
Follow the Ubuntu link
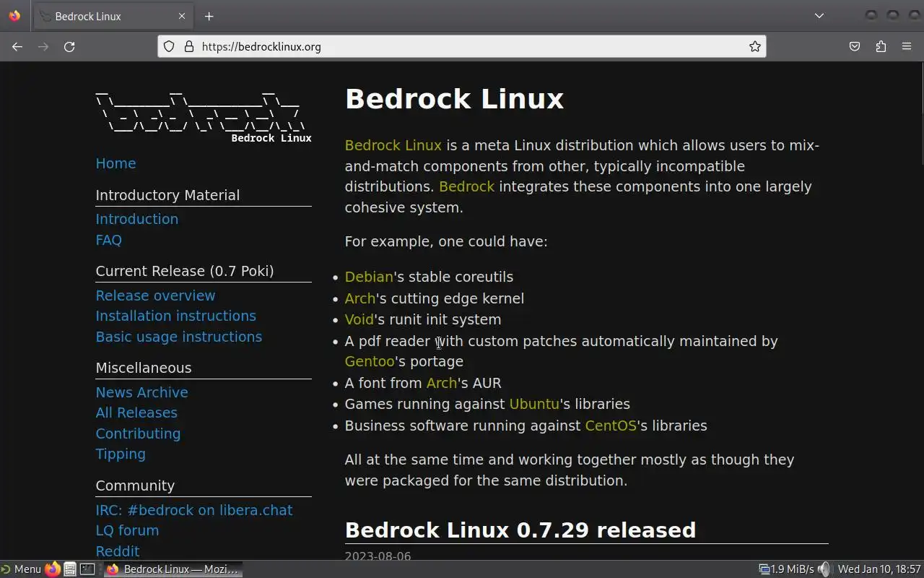pos(534,404)
